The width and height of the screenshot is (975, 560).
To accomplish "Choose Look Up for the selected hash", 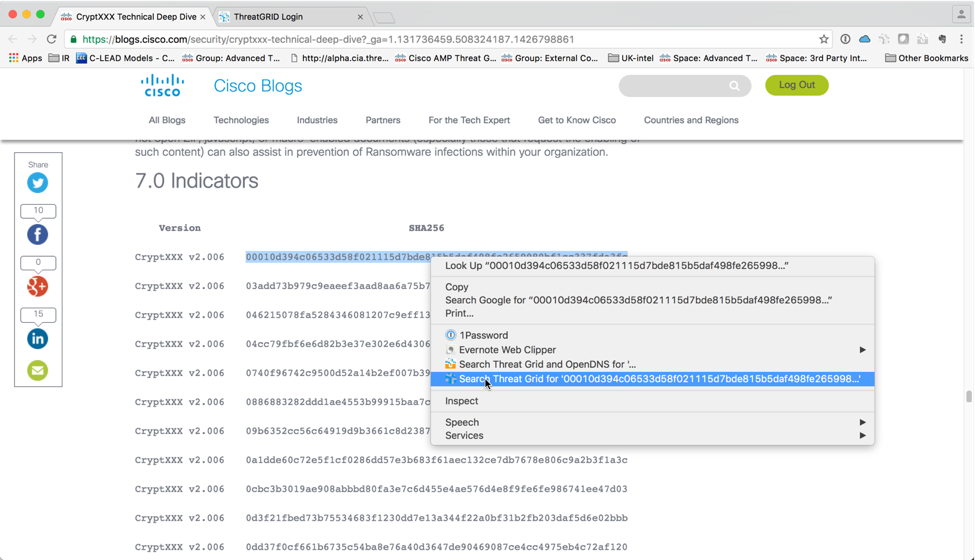I will [652, 265].
